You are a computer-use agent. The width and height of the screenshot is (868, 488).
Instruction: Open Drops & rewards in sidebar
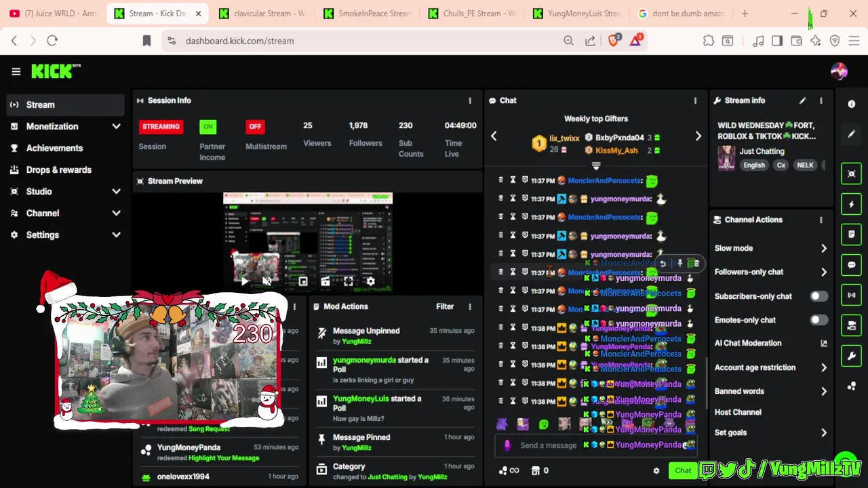(66, 169)
